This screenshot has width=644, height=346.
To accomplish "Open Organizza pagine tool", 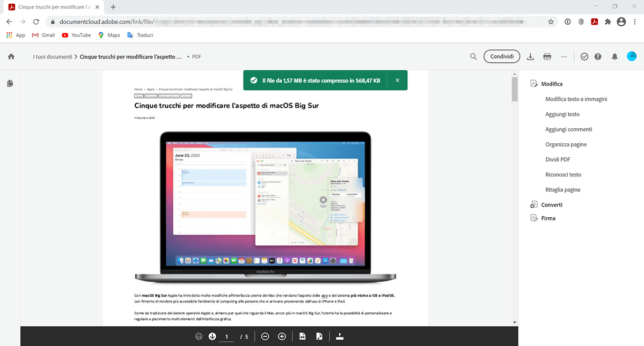I will pyautogui.click(x=566, y=144).
